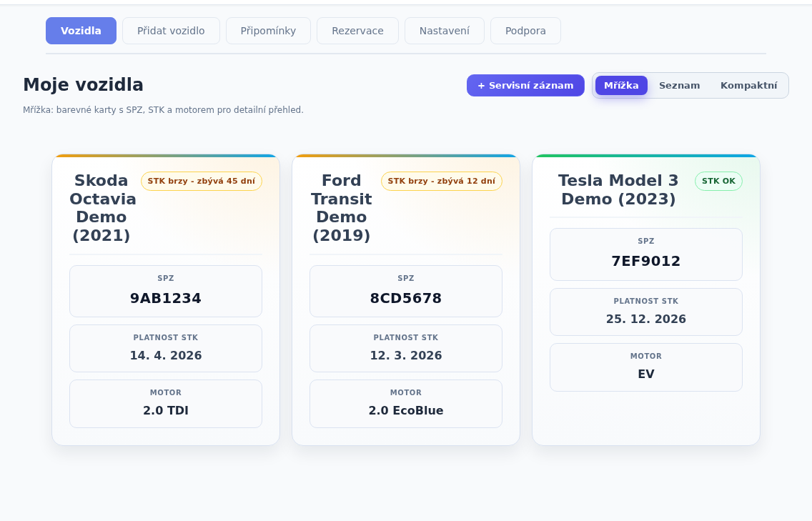Click the 'STK brzy - zbývá 12 dní' badge

click(x=442, y=182)
